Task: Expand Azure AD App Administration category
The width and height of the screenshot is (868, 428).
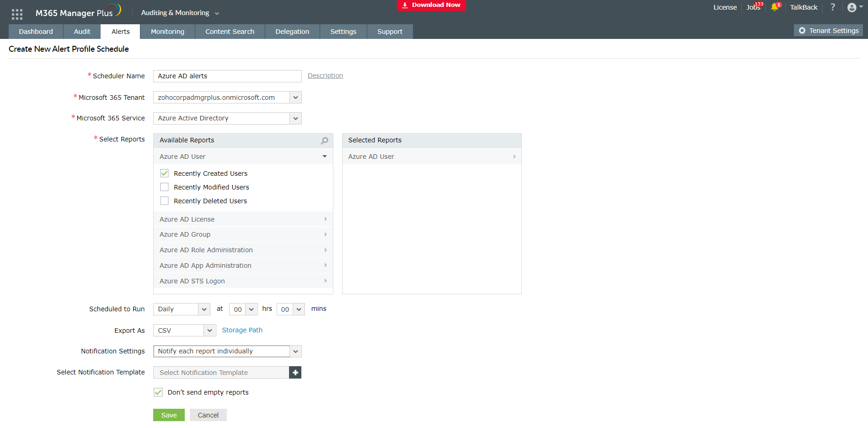Action: tap(243, 265)
